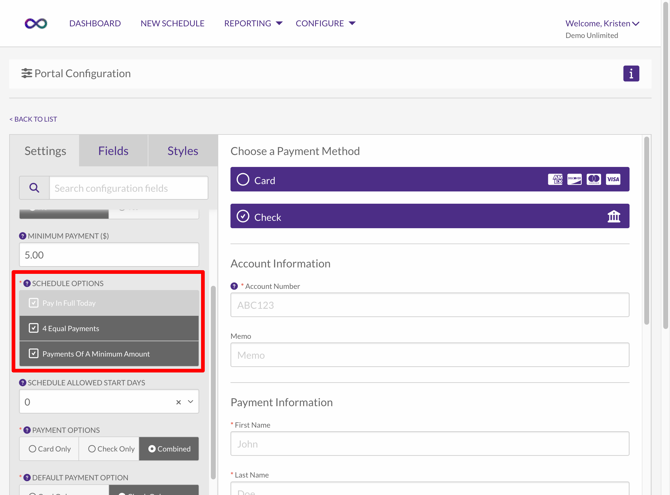Select Card Only payment option
Image resolution: width=670 pixels, height=495 pixels.
[x=49, y=449]
